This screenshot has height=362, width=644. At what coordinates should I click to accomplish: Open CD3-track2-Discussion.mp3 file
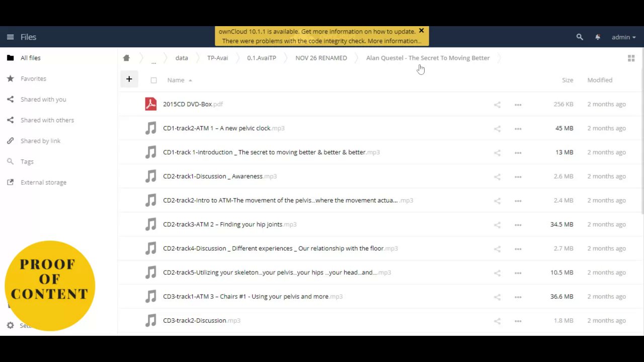point(201,320)
